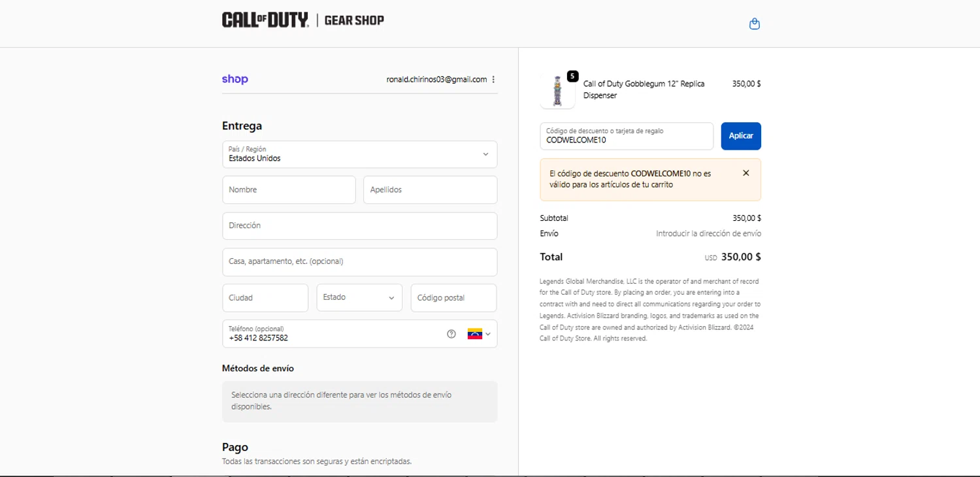Open the País / Región dropdown
Image resolution: width=980 pixels, height=477 pixels.
(x=359, y=154)
